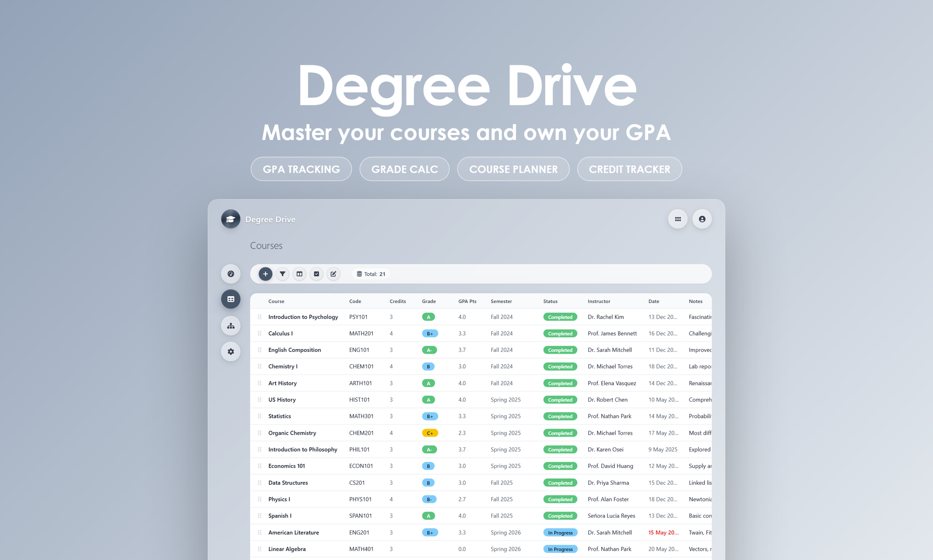Sort by the Credits column header
This screenshot has height=560, width=933.
[x=397, y=301]
